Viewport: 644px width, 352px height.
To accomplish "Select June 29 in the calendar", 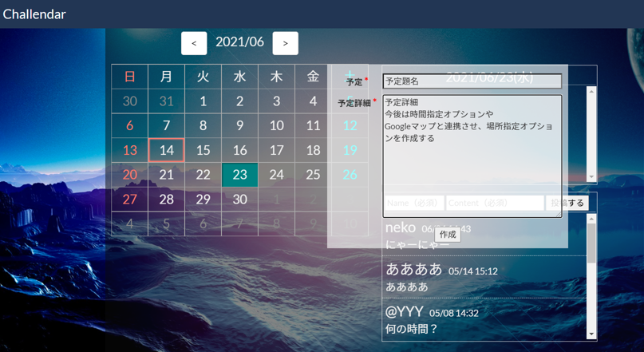I will (203, 200).
